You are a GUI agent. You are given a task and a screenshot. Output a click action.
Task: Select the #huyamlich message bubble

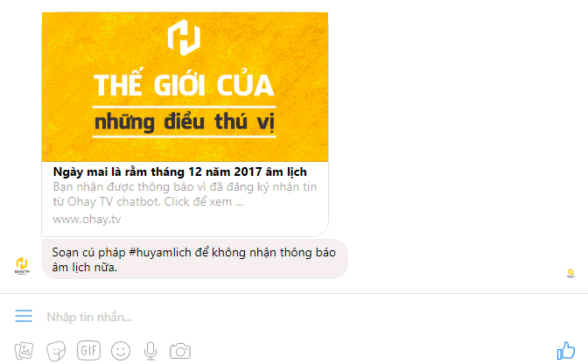pyautogui.click(x=194, y=259)
